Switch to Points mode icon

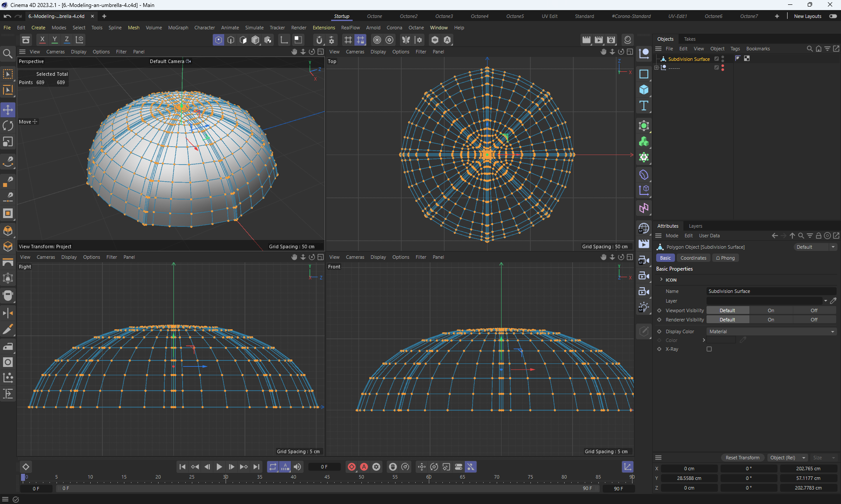click(218, 40)
